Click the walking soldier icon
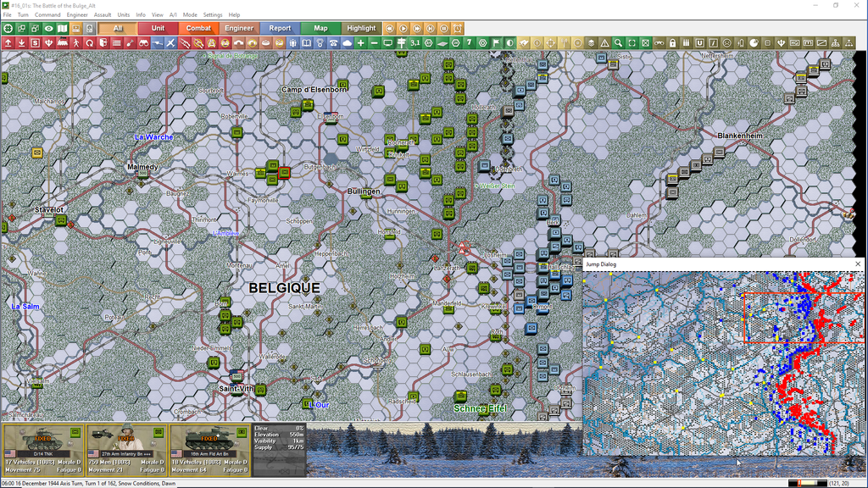This screenshot has height=488, width=868. pyautogui.click(x=75, y=42)
